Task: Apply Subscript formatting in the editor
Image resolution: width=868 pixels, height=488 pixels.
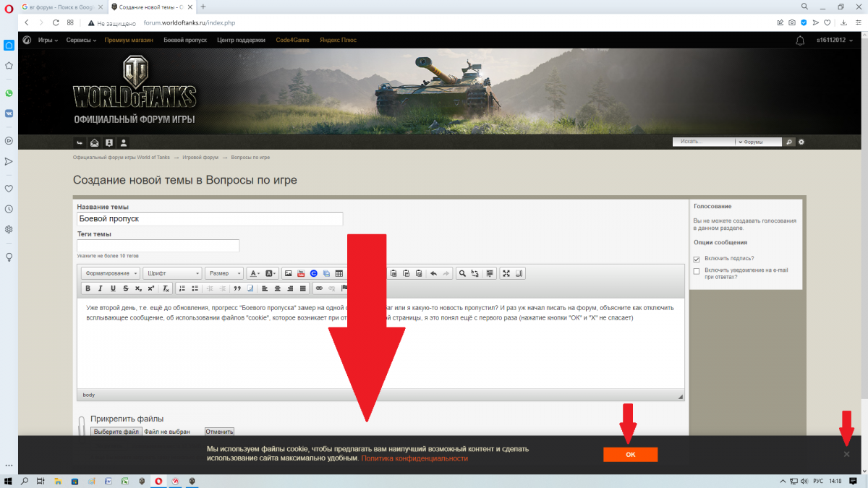Action: pyautogui.click(x=138, y=288)
